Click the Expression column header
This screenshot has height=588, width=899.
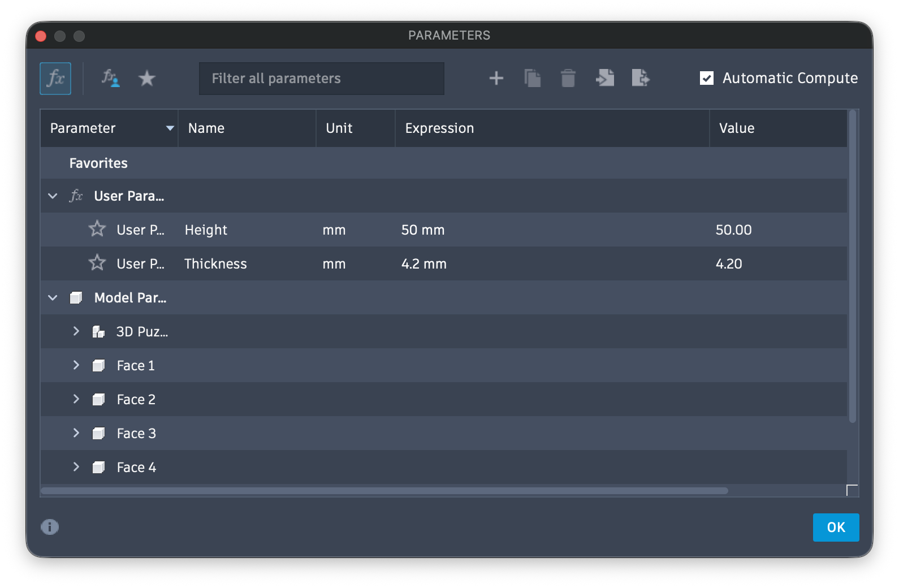point(552,128)
